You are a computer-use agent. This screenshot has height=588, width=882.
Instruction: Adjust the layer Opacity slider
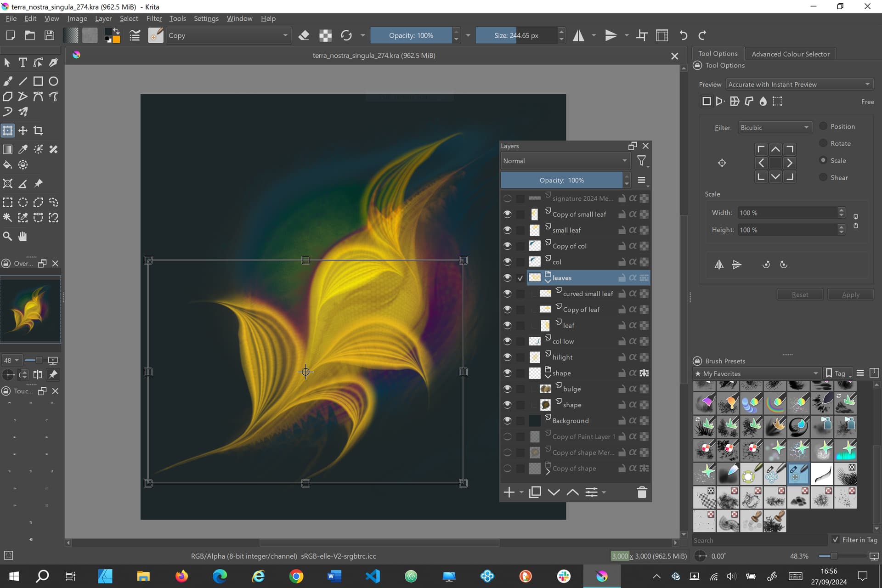tap(561, 180)
